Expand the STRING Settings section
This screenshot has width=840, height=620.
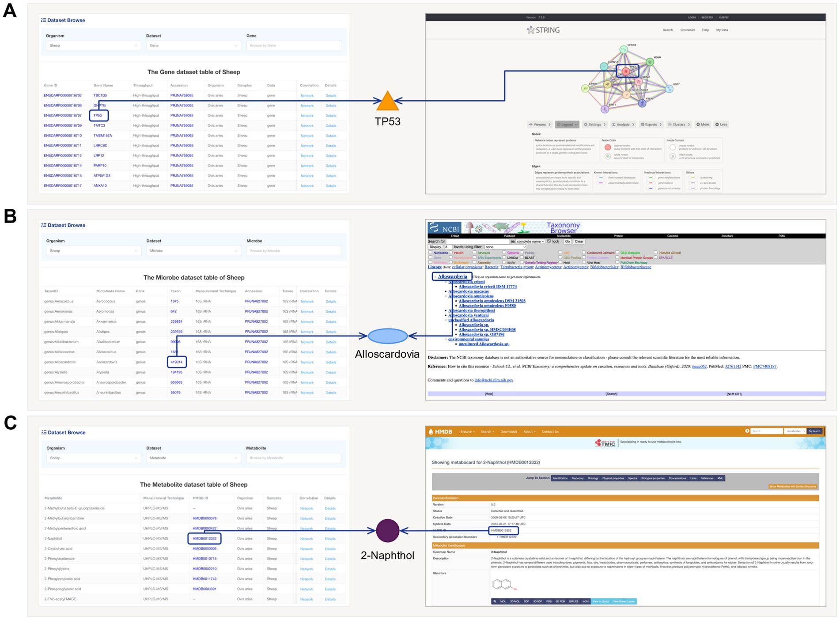point(595,125)
